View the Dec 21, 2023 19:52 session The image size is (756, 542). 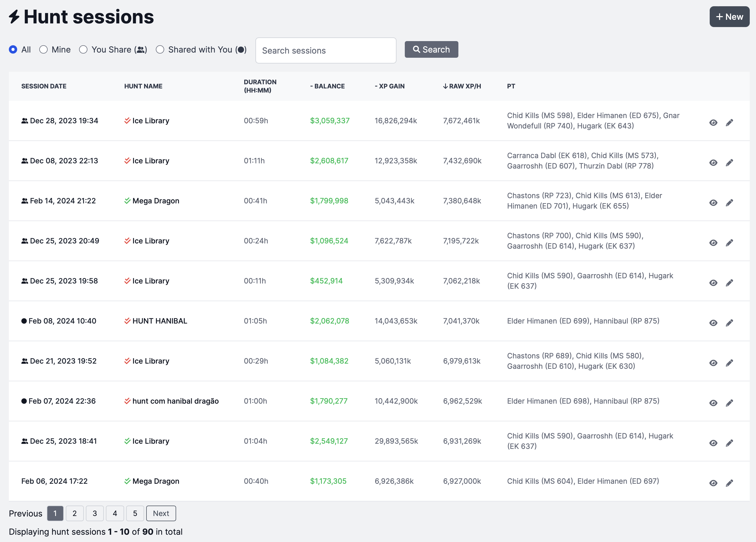[x=713, y=363]
